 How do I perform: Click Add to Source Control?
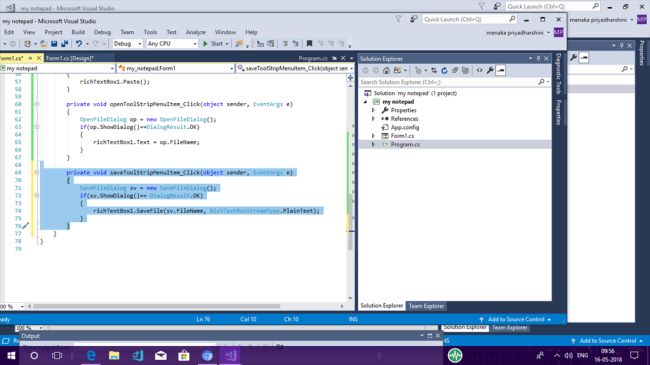[x=515, y=319]
